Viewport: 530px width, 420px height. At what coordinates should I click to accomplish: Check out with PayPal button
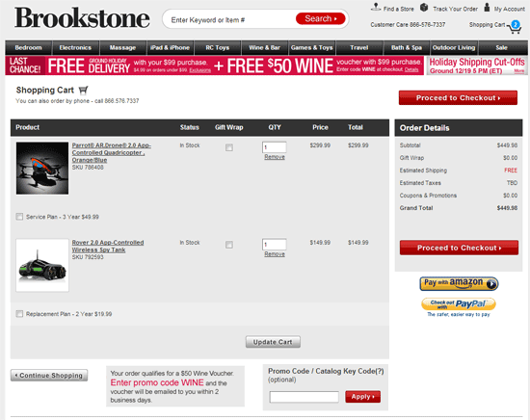(459, 303)
